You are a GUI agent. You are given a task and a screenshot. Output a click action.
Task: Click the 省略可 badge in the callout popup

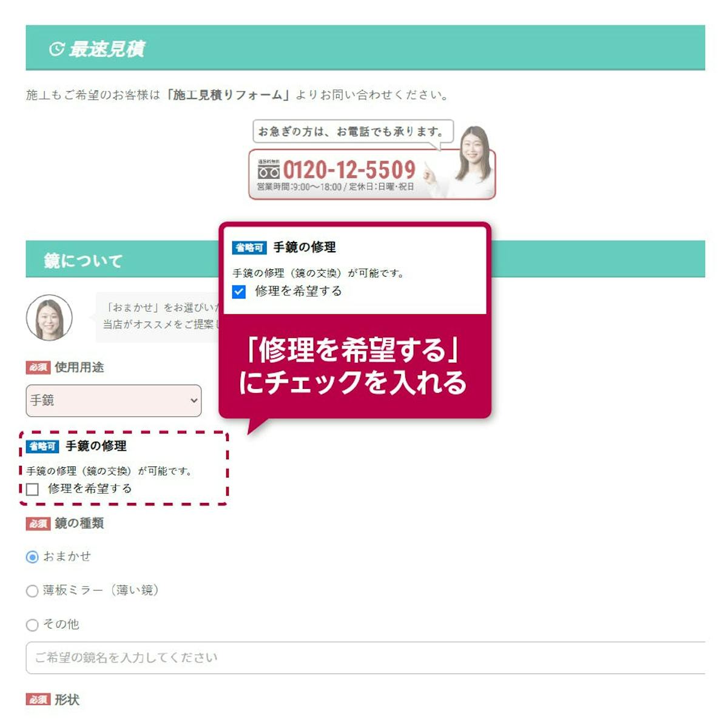tap(249, 248)
